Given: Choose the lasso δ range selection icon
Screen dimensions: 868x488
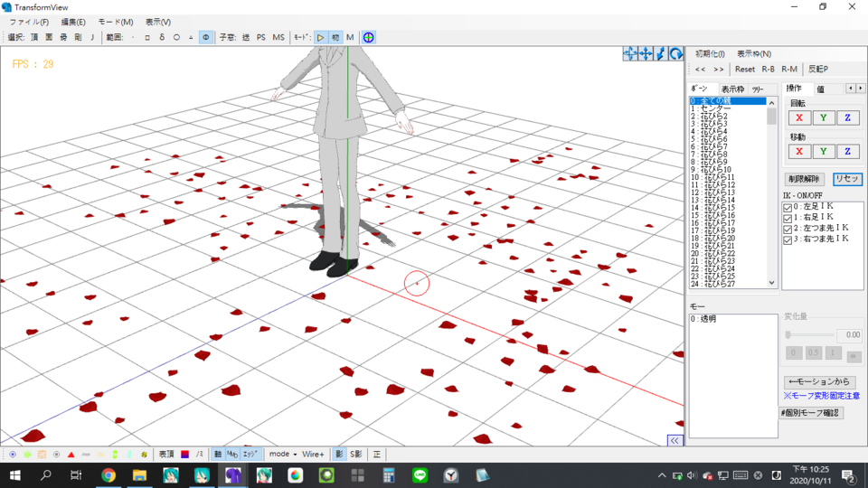Looking at the screenshot, I should tap(162, 38).
